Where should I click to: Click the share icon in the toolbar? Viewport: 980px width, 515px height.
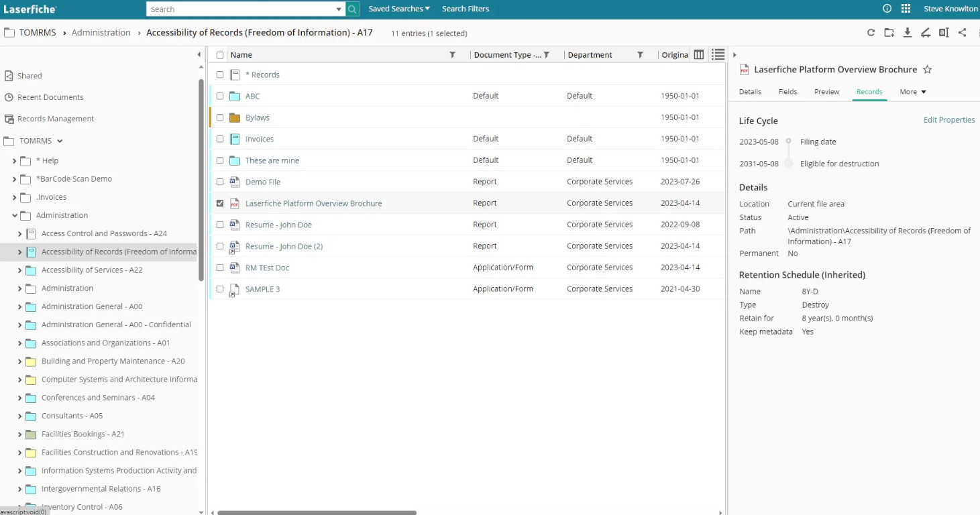click(962, 33)
